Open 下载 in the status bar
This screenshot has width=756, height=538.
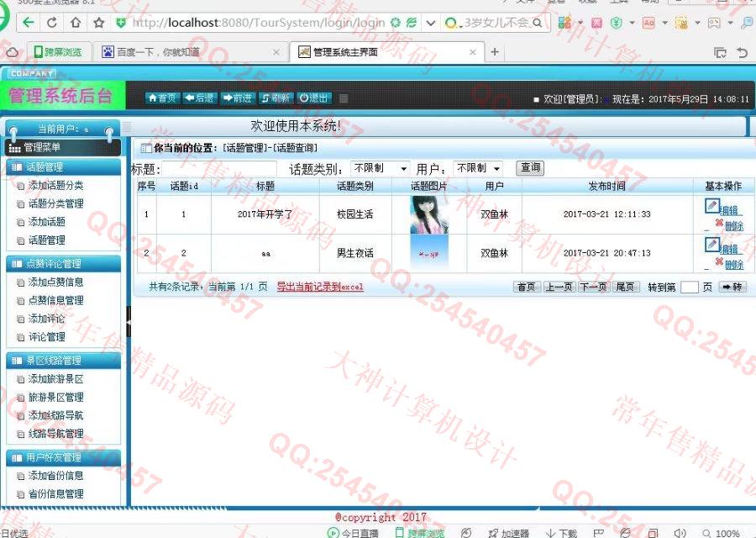tap(562, 533)
